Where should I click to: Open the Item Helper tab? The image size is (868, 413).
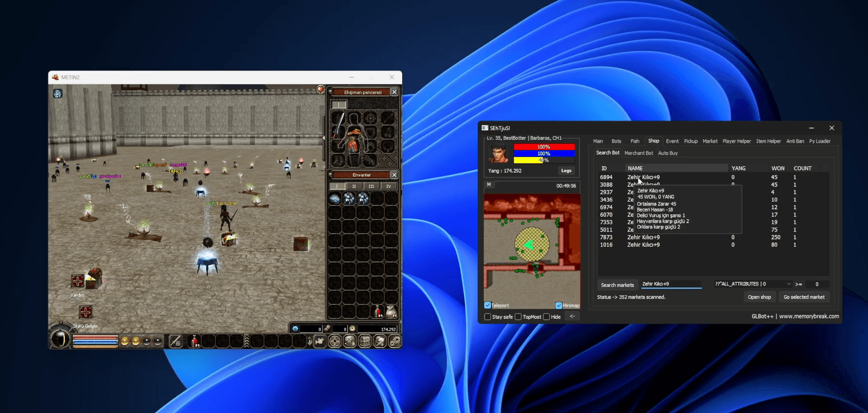click(x=768, y=141)
